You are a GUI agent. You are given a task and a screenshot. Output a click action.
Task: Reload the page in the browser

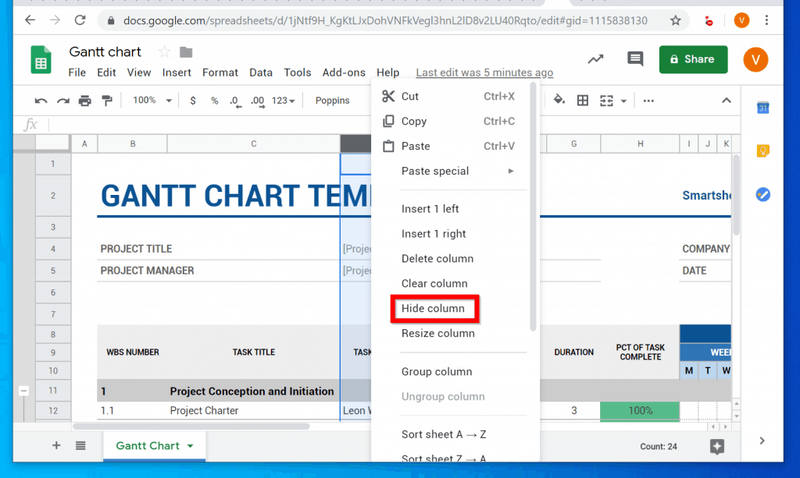pyautogui.click(x=80, y=20)
